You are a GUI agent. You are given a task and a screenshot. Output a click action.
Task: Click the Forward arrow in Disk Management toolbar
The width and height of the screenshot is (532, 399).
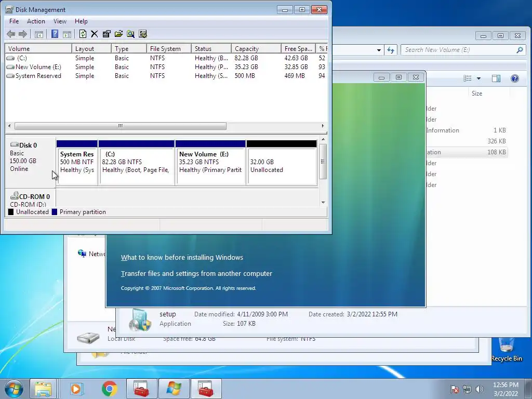coord(23,34)
